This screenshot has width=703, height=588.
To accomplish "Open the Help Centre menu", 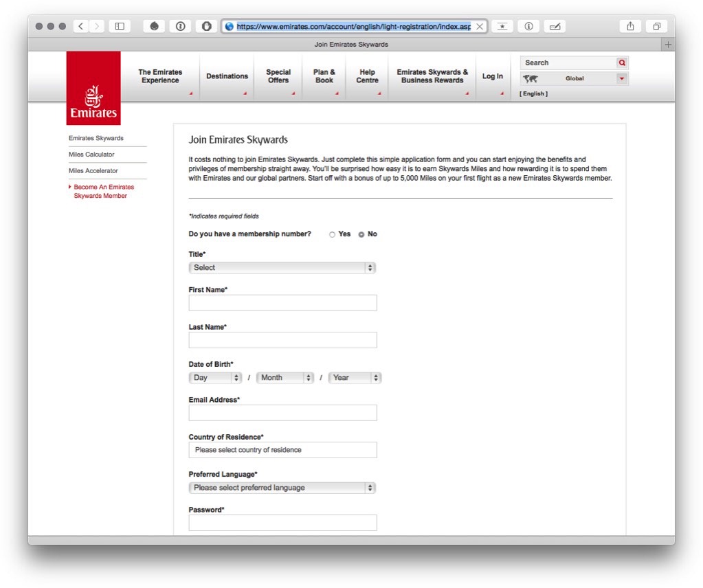I will point(367,76).
